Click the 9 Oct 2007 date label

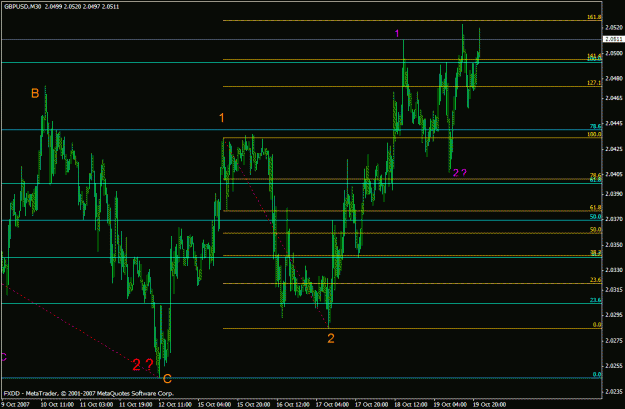point(16,404)
